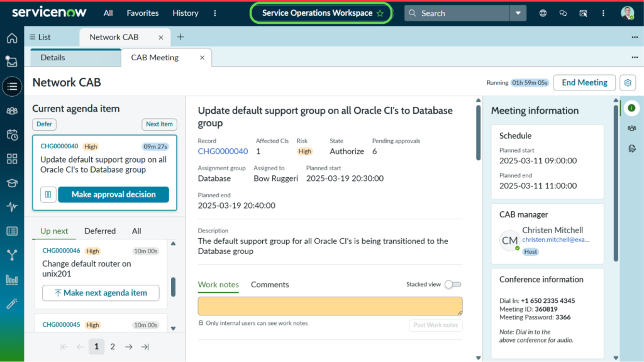Click Up next list up arrow
Screen dimensions: 644x362
click(174, 244)
